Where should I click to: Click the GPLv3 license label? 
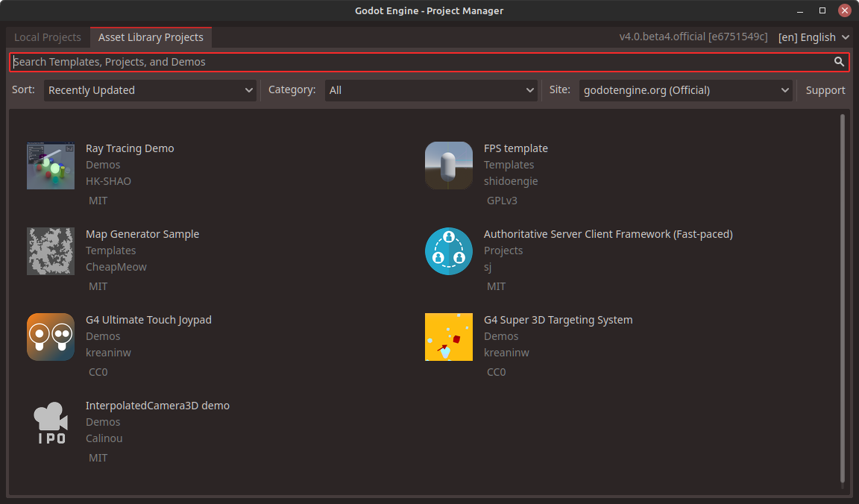(x=503, y=200)
